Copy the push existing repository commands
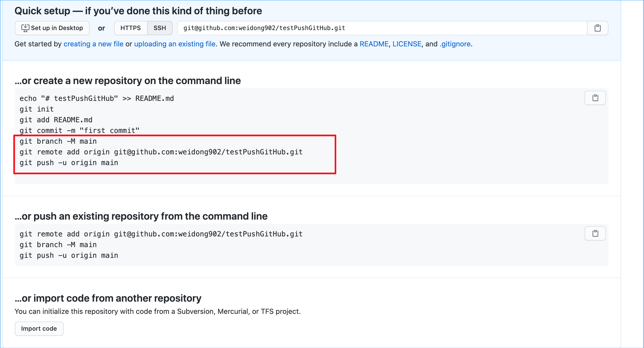 [595, 233]
